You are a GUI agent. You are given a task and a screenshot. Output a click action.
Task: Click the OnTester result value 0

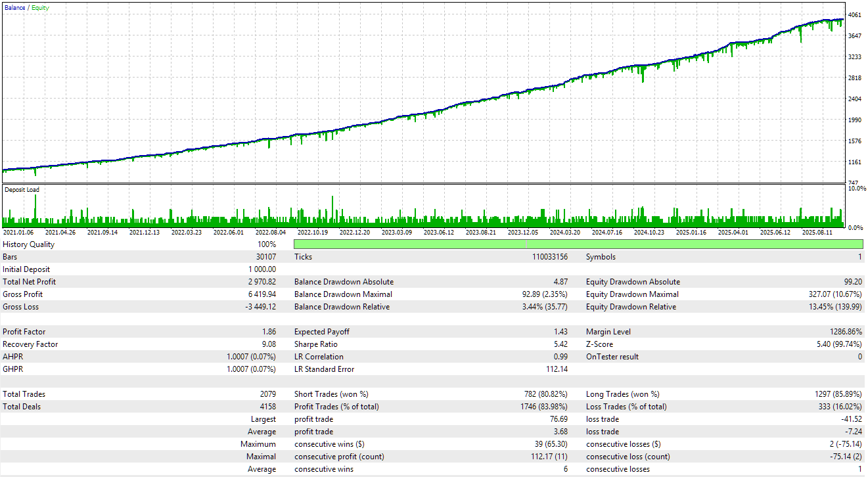click(859, 357)
